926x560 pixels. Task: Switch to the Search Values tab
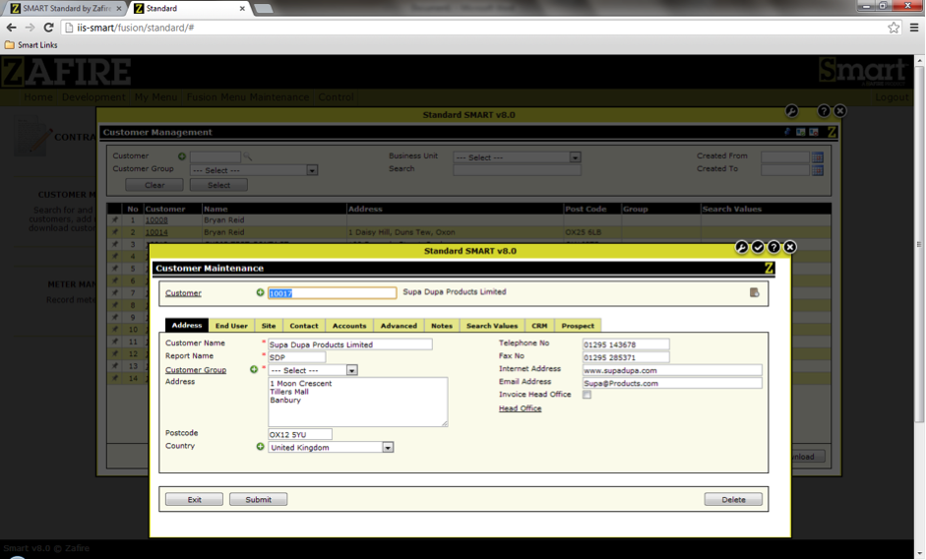coord(492,326)
